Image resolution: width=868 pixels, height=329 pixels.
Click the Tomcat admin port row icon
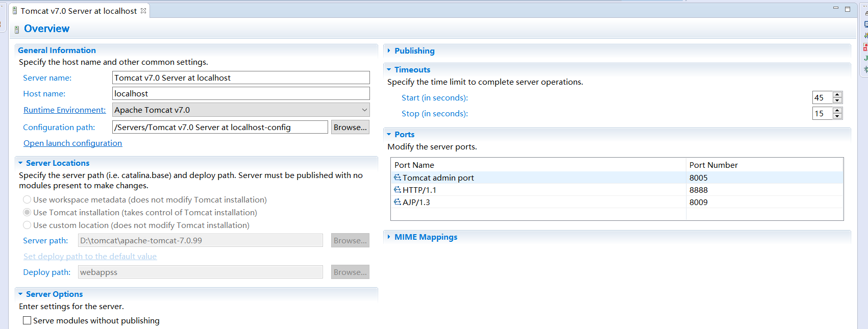tap(398, 178)
